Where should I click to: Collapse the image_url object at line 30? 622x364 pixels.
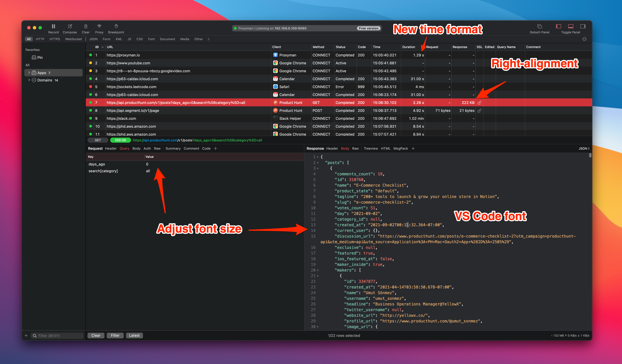(318, 327)
